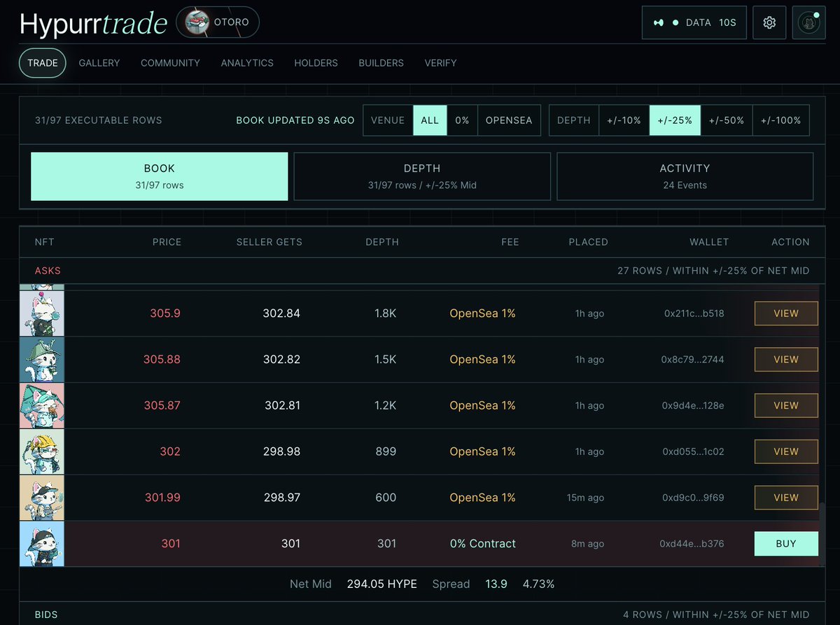Image resolution: width=840 pixels, height=625 pixels.
Task: Open the VERIFY tab
Action: [x=440, y=63]
